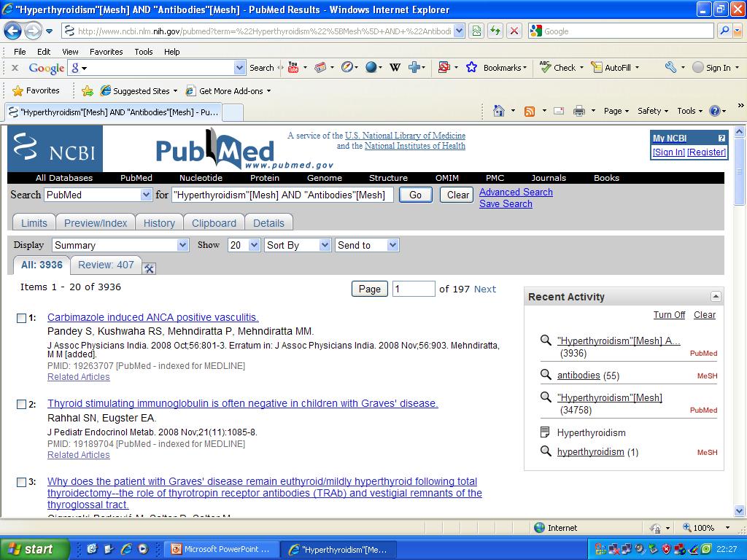Tick the checkbox for result 1
The width and height of the screenshot is (747, 560).
pyautogui.click(x=21, y=318)
